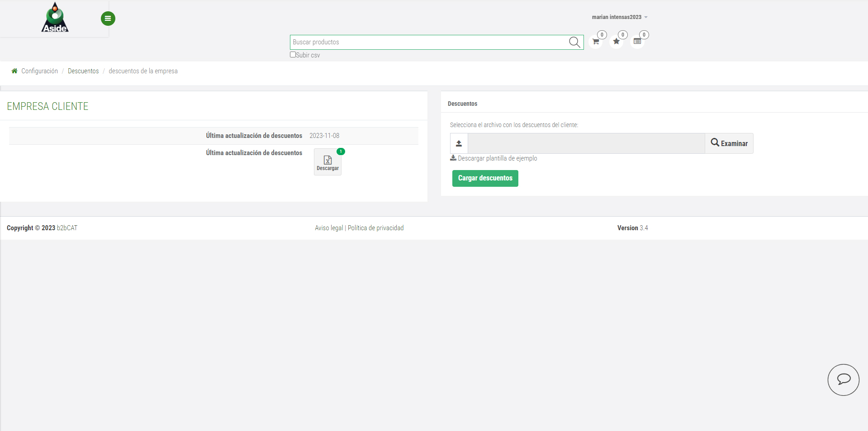Click the search magnifier icon
Viewport: 868px width, 431px height.
tap(574, 42)
